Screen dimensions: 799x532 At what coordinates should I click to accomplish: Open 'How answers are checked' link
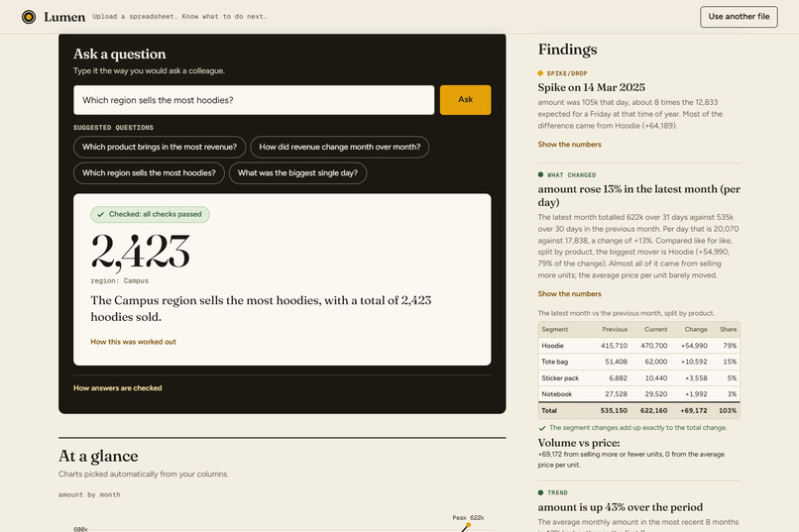[117, 388]
